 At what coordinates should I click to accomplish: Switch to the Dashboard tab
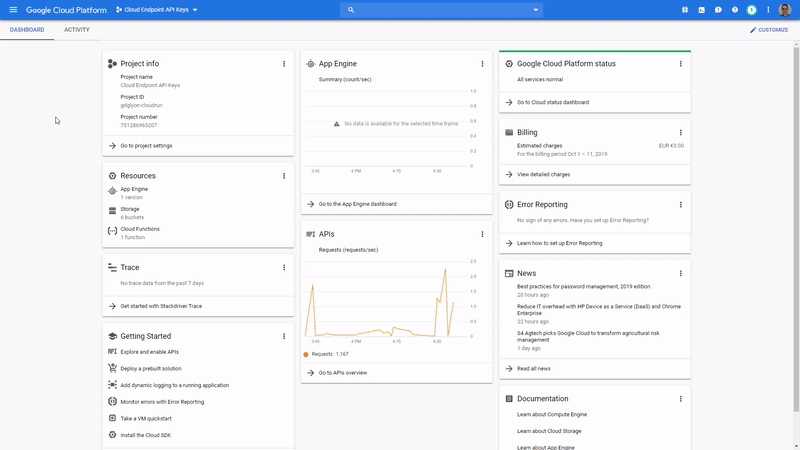point(27,30)
